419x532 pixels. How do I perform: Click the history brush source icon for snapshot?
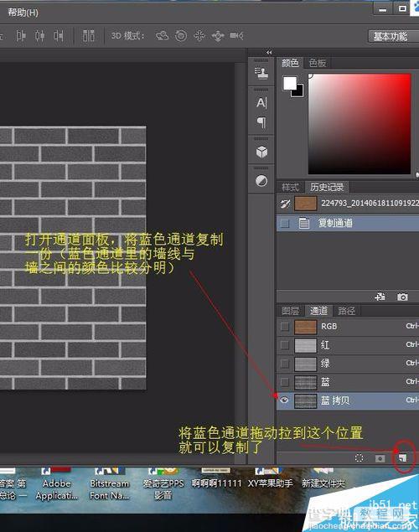coord(285,204)
